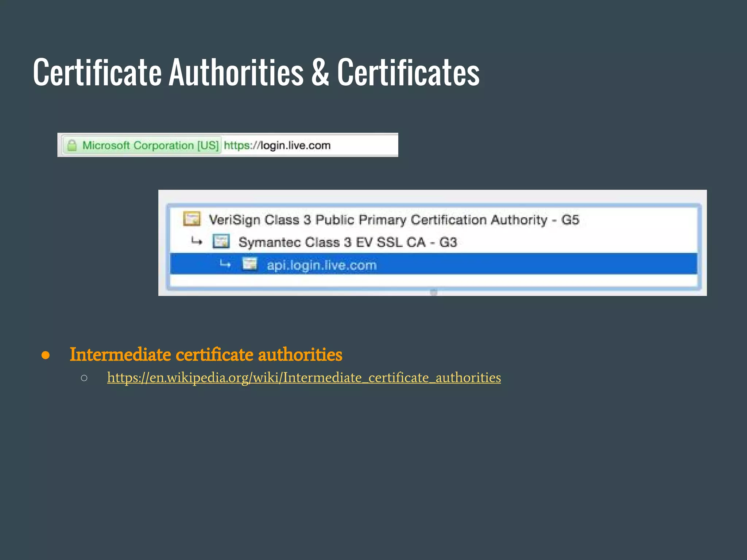Image resolution: width=747 pixels, height=560 pixels.
Task: Click the https://login.live.com URL field
Action: tap(310, 145)
